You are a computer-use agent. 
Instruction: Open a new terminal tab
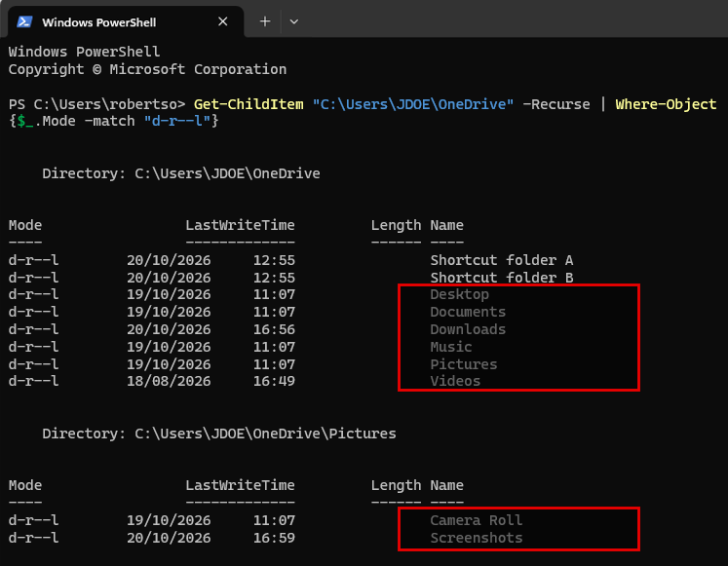click(x=265, y=21)
